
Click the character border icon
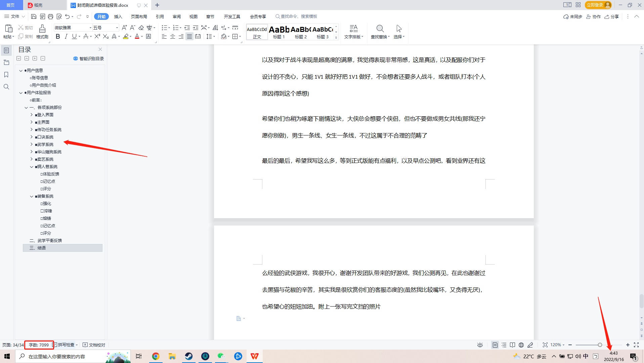pyautogui.click(x=148, y=36)
